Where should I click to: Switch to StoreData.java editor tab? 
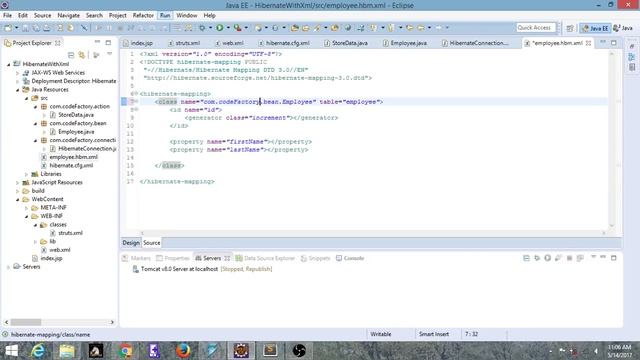[346, 43]
